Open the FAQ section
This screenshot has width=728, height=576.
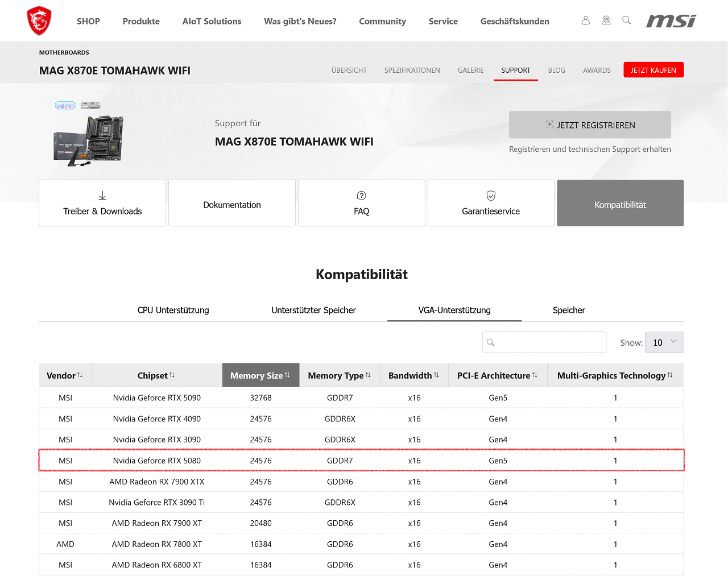click(362, 203)
